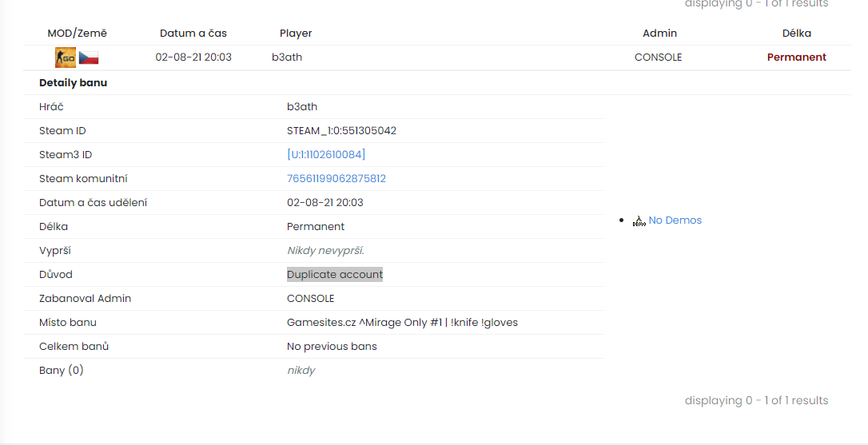
Task: Click the STEAM_1:0:551305042 Steam ID value
Action: 341,130
